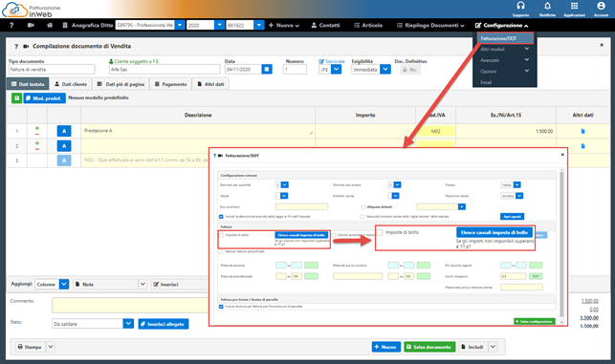Click the help icon in Fatturazione/DDT dialog header

214,156
